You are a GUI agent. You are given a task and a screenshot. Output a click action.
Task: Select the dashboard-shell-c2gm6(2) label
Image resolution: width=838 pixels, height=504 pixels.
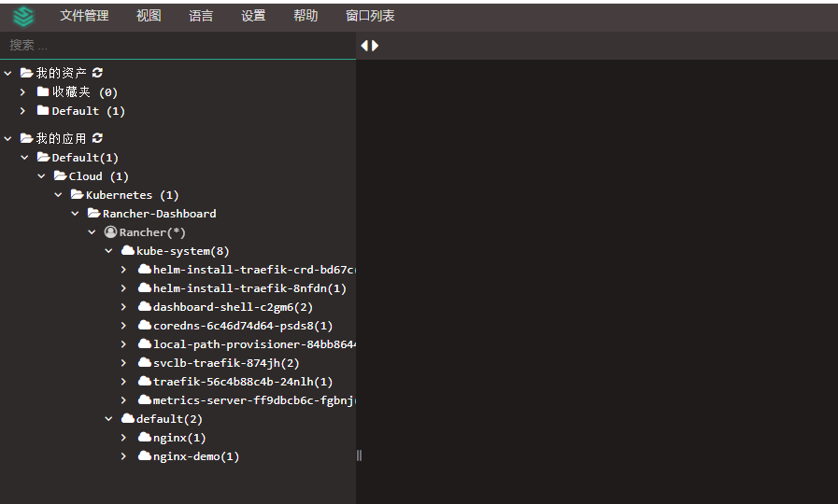click(x=233, y=307)
